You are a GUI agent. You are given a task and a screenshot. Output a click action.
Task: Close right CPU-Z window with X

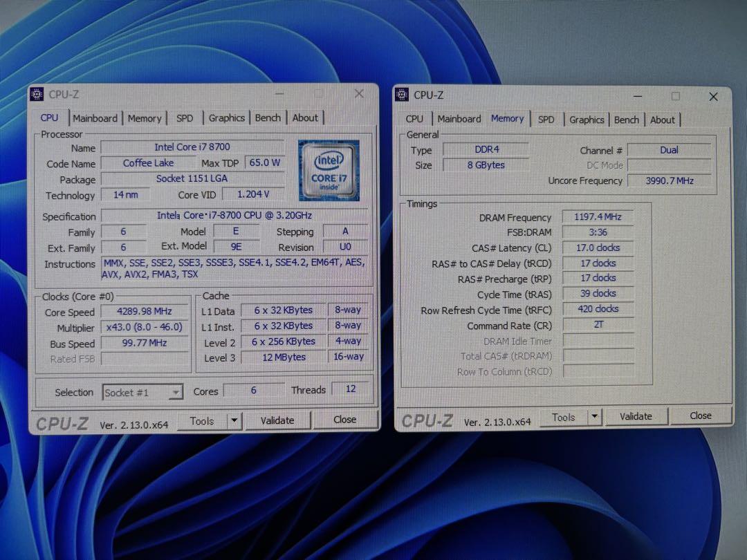click(713, 97)
